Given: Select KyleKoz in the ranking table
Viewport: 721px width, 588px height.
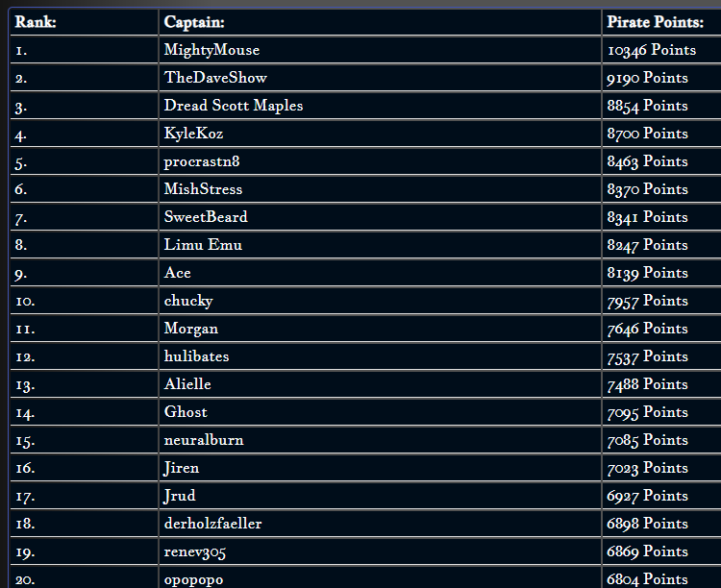Looking at the screenshot, I should (x=193, y=134).
